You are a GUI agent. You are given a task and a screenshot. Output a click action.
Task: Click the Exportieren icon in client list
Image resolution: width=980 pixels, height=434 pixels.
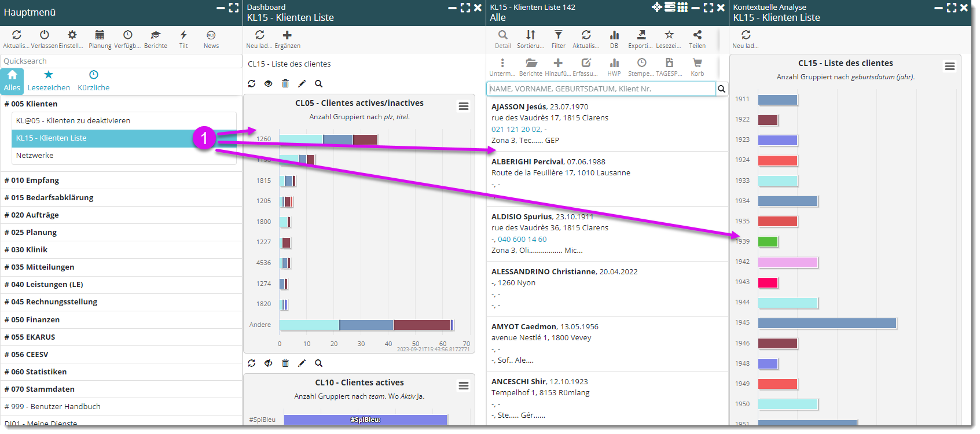click(641, 35)
